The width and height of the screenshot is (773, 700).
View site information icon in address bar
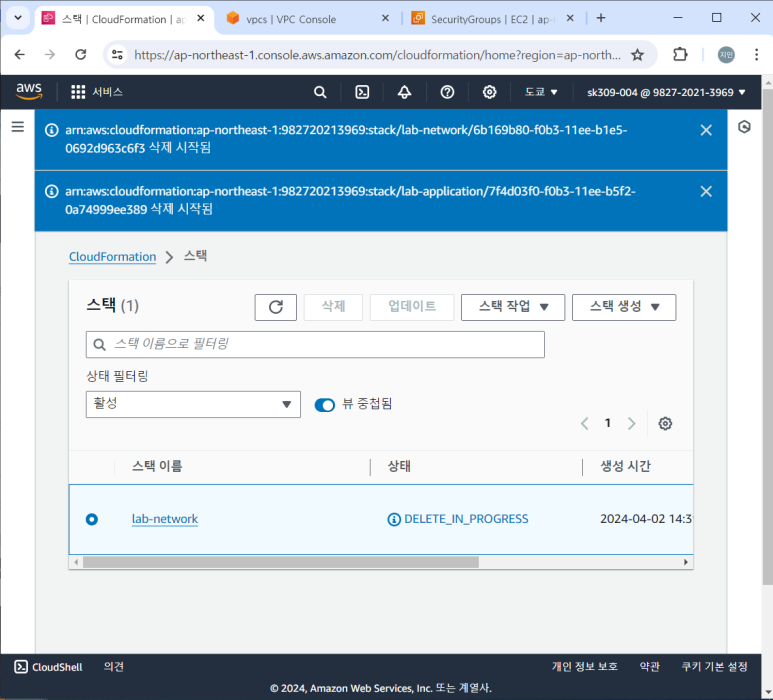(x=117, y=54)
